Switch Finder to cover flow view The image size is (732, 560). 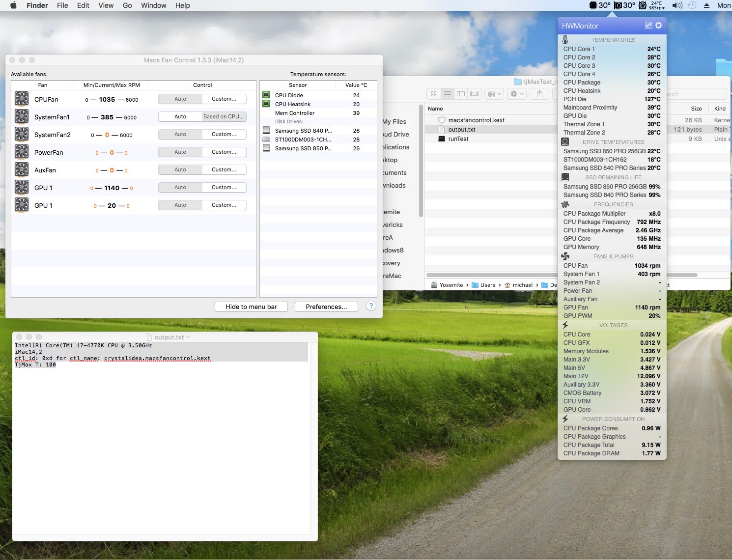[x=475, y=94]
